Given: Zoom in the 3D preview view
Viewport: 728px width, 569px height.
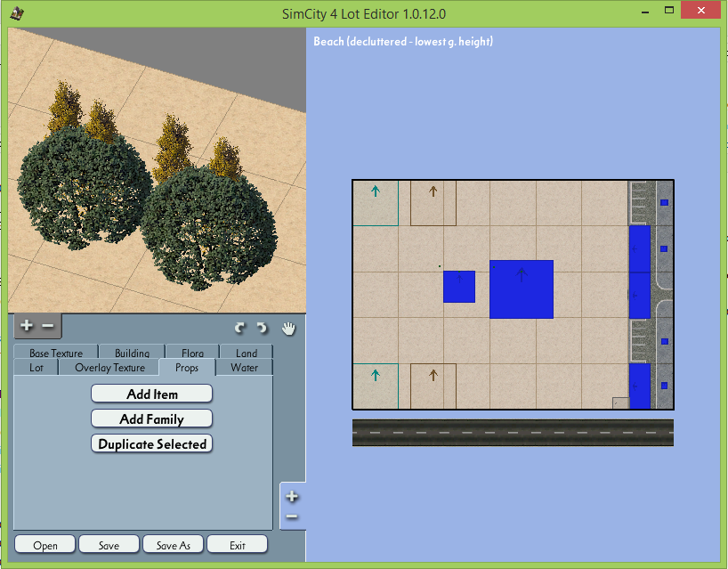Looking at the screenshot, I should coord(27,326).
